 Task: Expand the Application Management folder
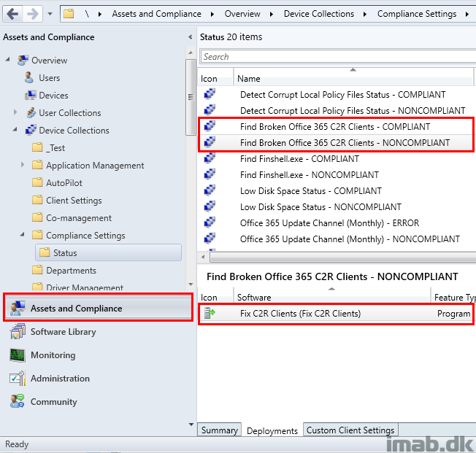click(23, 165)
